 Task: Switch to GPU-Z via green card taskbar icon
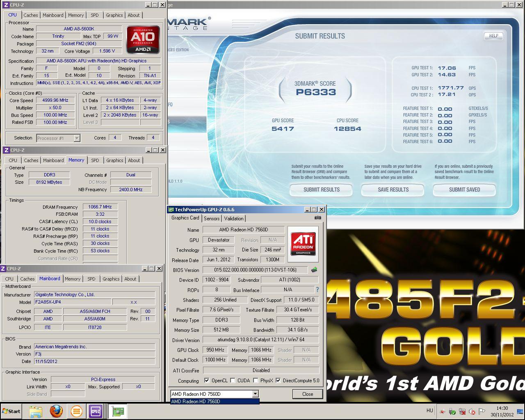[x=119, y=411]
